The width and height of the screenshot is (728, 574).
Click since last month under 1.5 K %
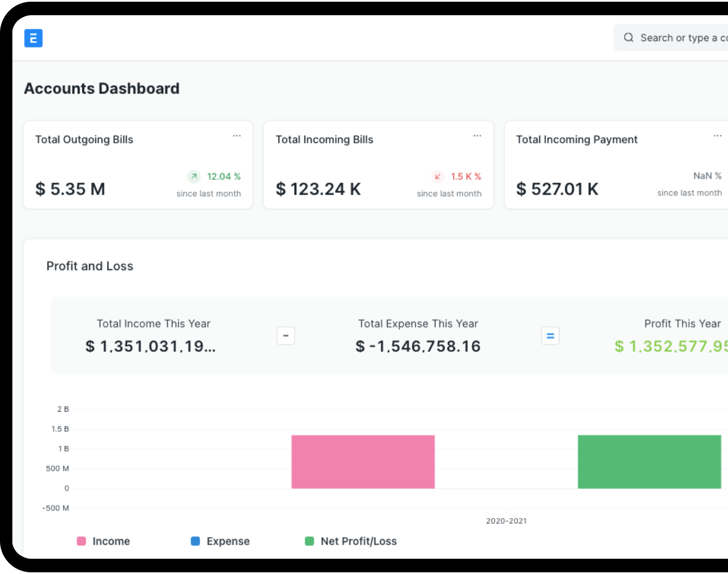point(449,193)
